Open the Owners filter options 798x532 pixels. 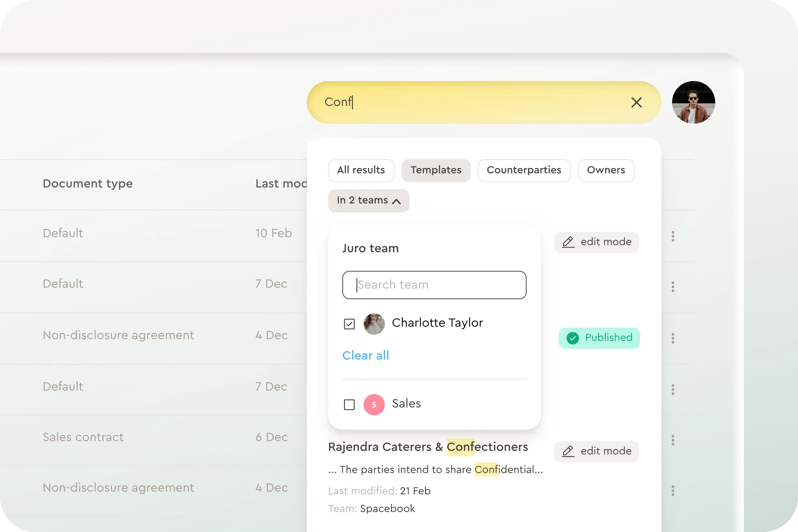pyautogui.click(x=606, y=170)
